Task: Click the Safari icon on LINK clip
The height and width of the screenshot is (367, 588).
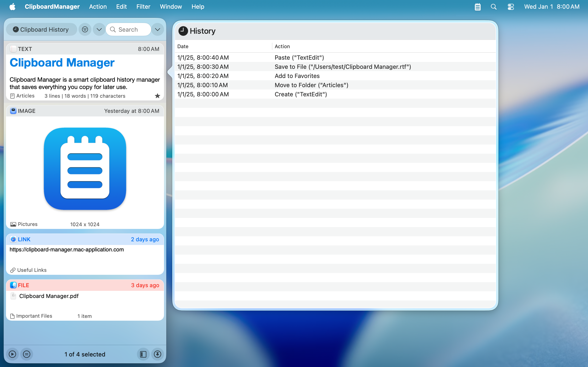Action: click(13, 239)
